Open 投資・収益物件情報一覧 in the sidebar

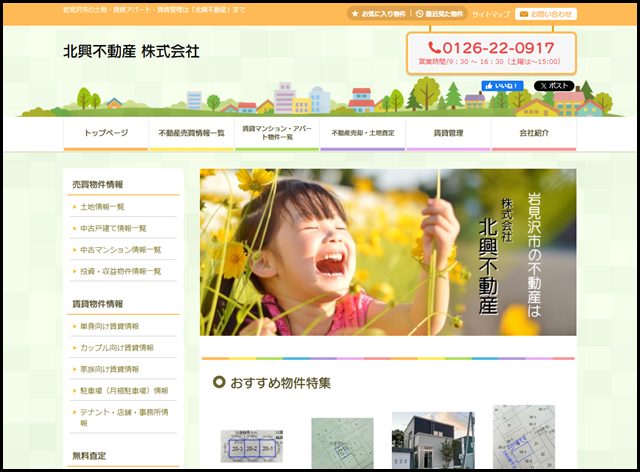coord(123,271)
